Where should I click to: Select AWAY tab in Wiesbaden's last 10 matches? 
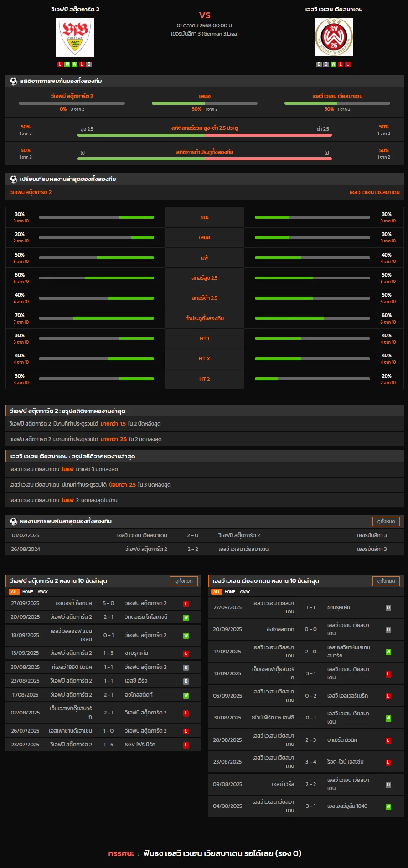coord(245,592)
